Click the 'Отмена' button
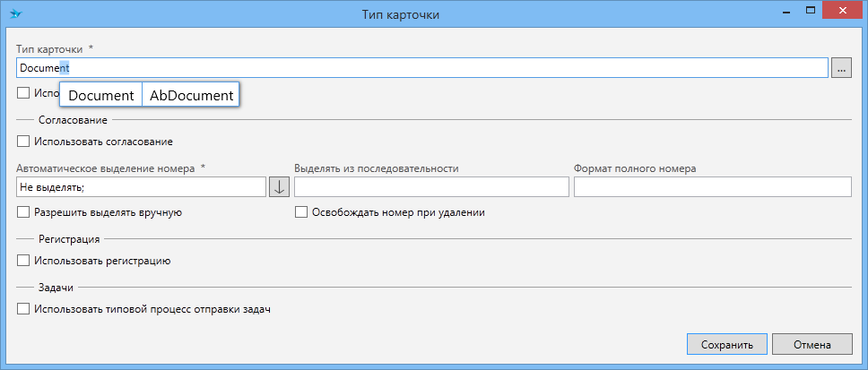This screenshot has width=868, height=370. [x=812, y=344]
